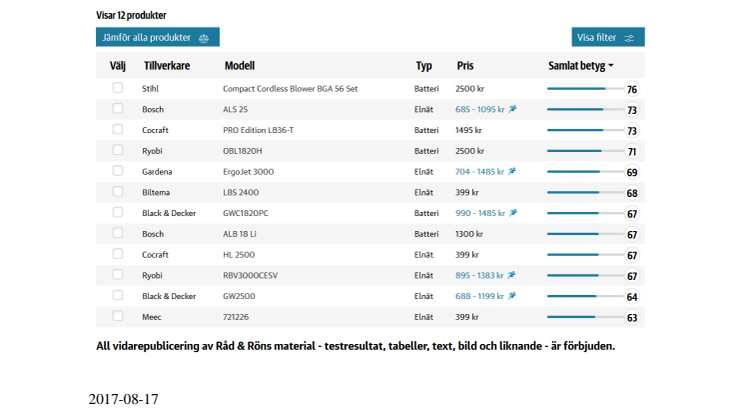Click model Compact Cordless Blower BGA 56 Set

pyautogui.click(x=290, y=88)
